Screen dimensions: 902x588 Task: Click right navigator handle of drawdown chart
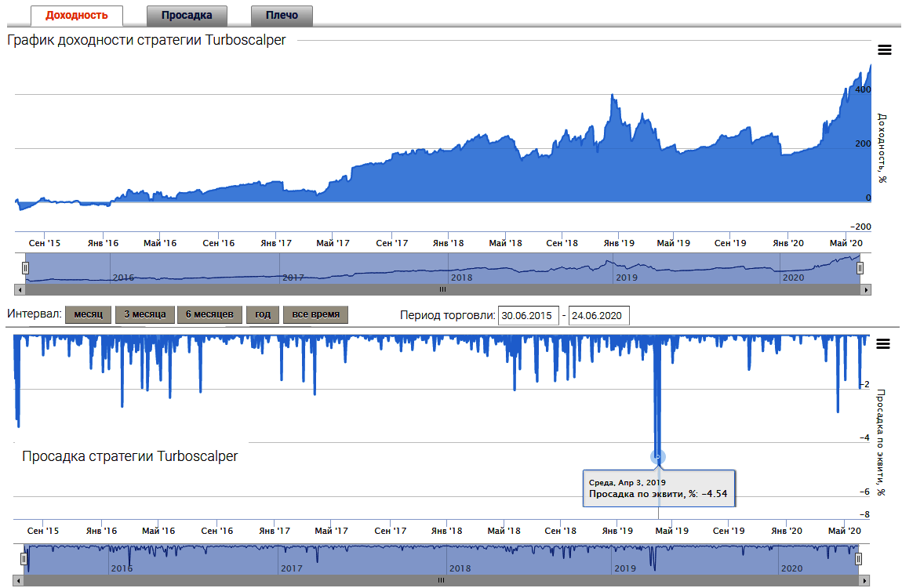[859, 558]
